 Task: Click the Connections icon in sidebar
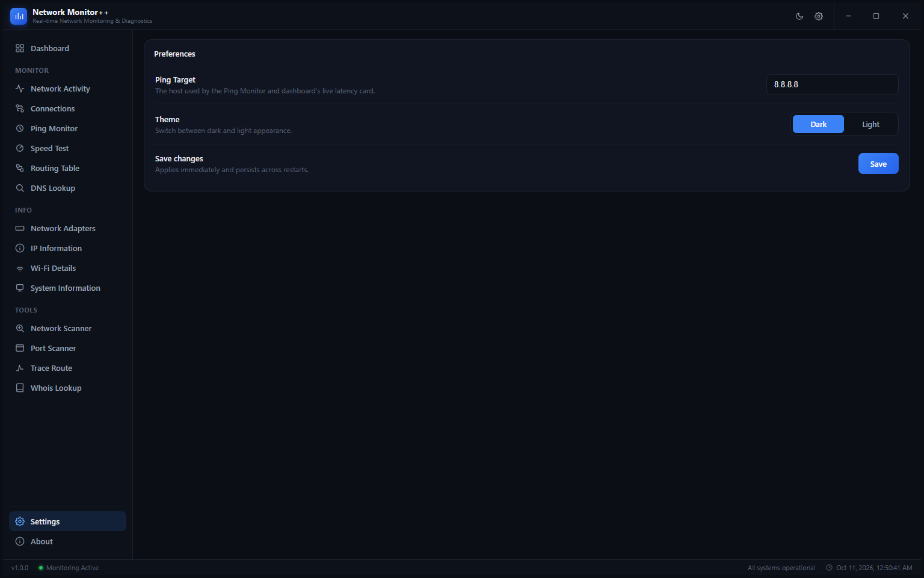click(x=20, y=108)
